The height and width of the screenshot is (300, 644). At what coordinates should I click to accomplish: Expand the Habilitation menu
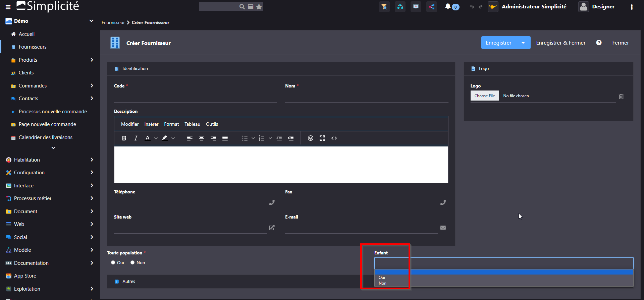pos(92,160)
